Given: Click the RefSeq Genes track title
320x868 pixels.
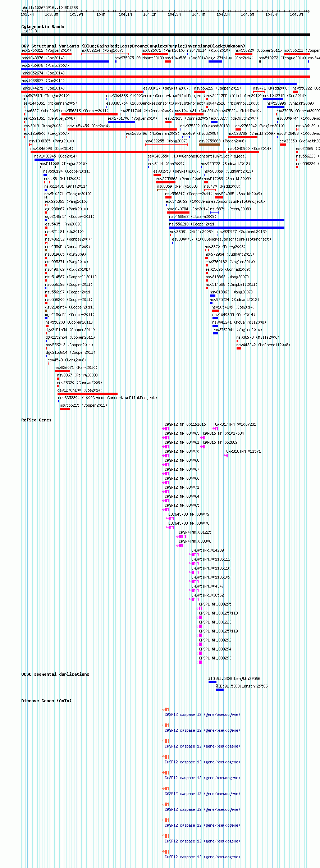Looking at the screenshot, I should (36, 420).
